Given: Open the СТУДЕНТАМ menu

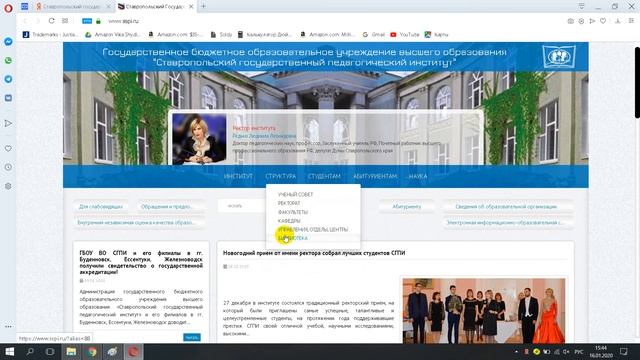Looking at the screenshot, I should (324, 176).
